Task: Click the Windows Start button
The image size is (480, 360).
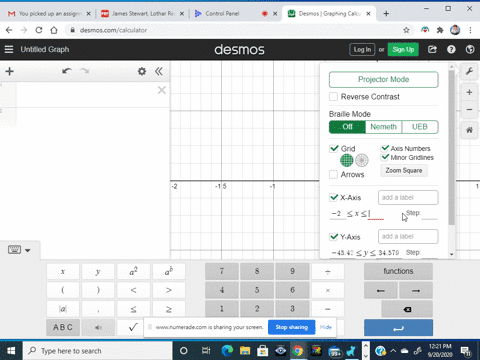Action: point(11,351)
